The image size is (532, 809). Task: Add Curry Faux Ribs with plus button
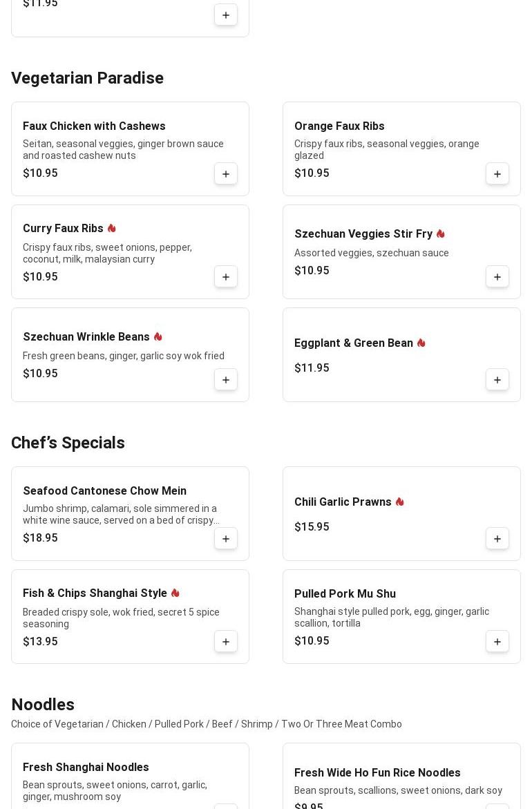tap(225, 276)
